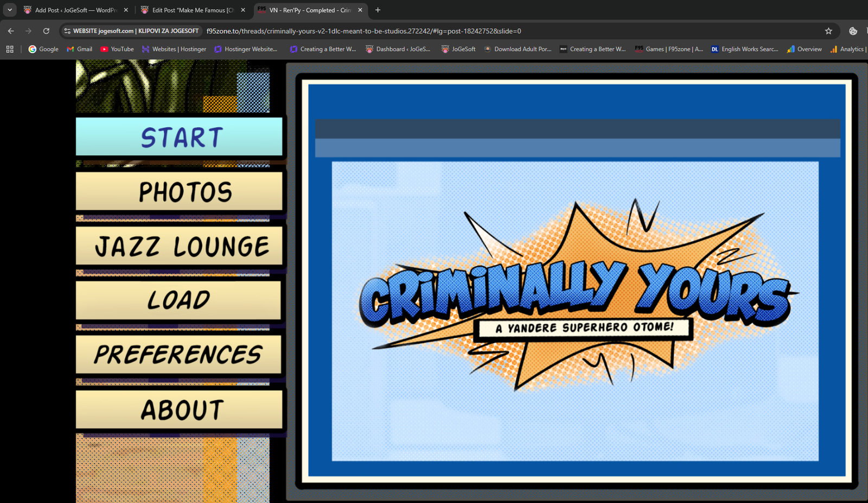
Task: Open YouTube bookmark
Action: [x=117, y=49]
